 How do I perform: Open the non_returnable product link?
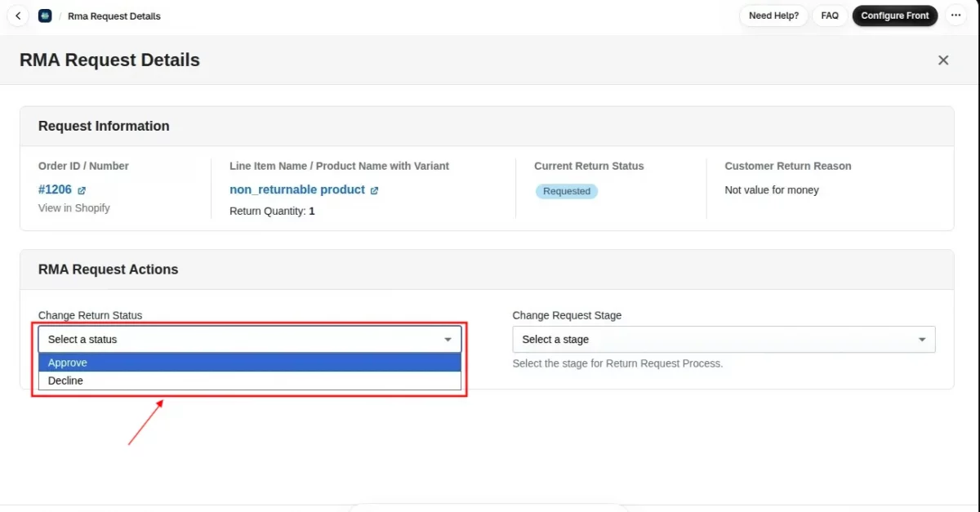[x=297, y=189]
